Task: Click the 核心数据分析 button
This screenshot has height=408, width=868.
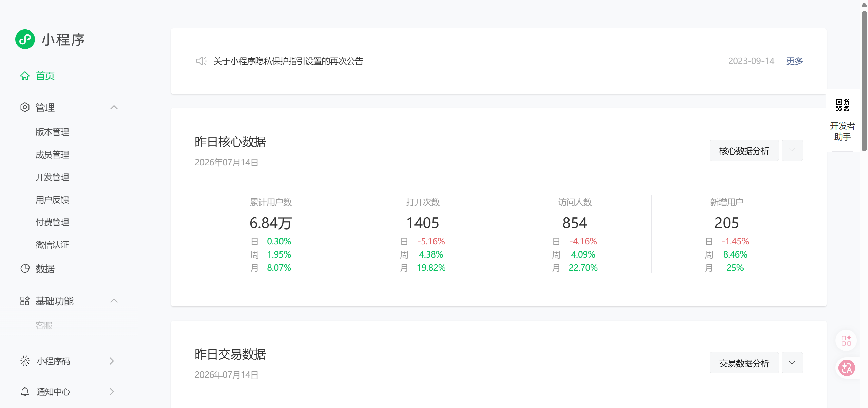Action: pyautogui.click(x=744, y=150)
